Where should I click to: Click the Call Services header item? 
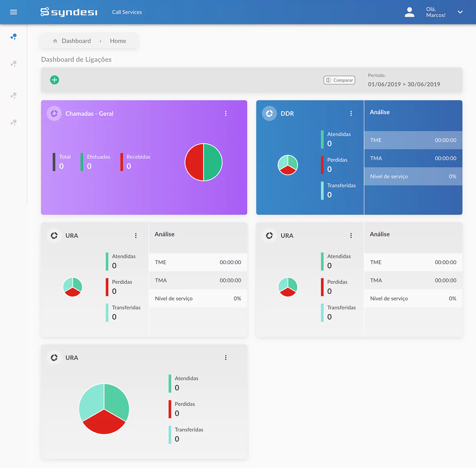(127, 12)
